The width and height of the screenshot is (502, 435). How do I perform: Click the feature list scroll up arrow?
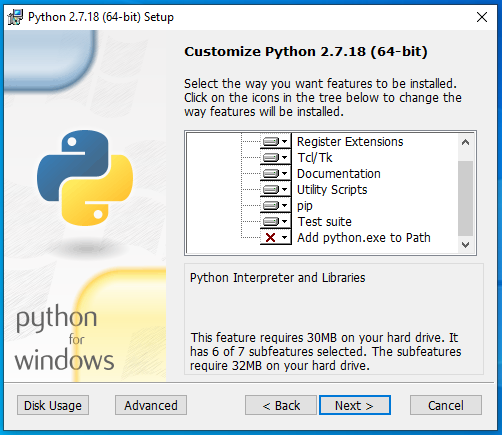(466, 143)
